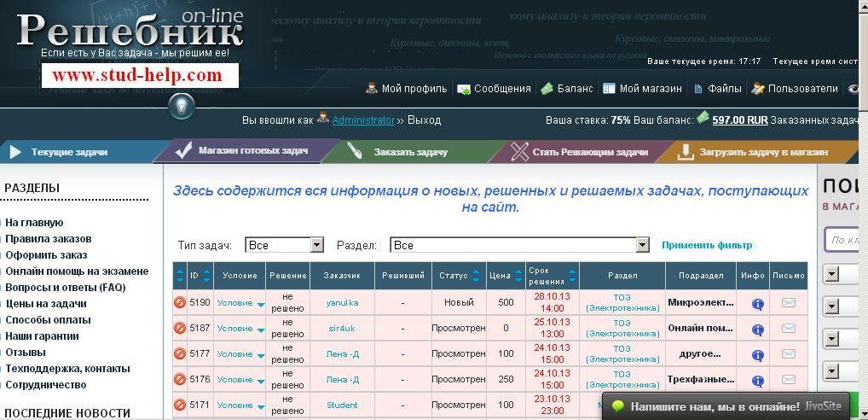Image resolution: width=868 pixels, height=420 pixels.
Task: Open info icon for task 5177
Action: (x=758, y=355)
